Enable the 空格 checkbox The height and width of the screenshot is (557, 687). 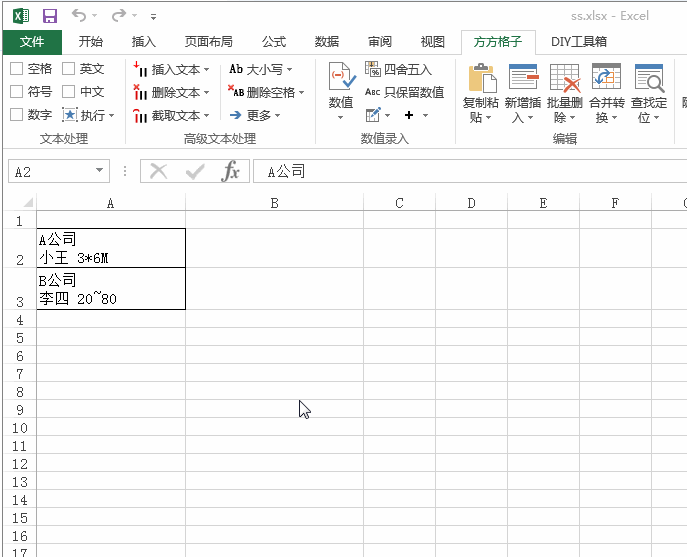click(17, 69)
